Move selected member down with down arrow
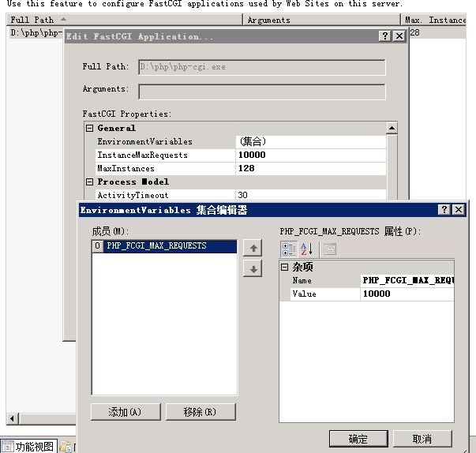476x453 pixels. (x=253, y=269)
